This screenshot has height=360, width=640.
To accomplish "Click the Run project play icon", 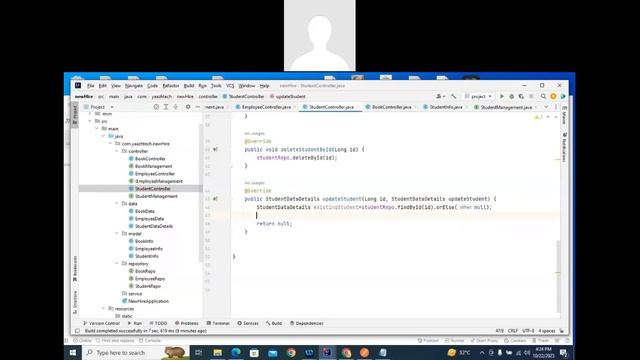I will 502,96.
